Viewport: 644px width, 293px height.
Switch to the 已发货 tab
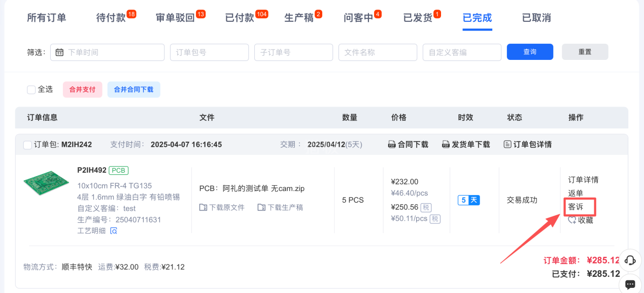[x=418, y=17]
